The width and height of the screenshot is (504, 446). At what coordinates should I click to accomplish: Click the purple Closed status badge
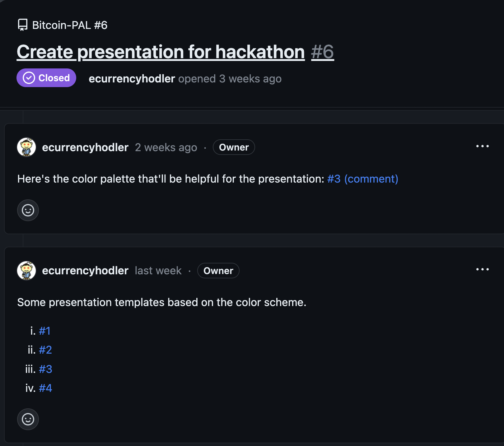(46, 78)
